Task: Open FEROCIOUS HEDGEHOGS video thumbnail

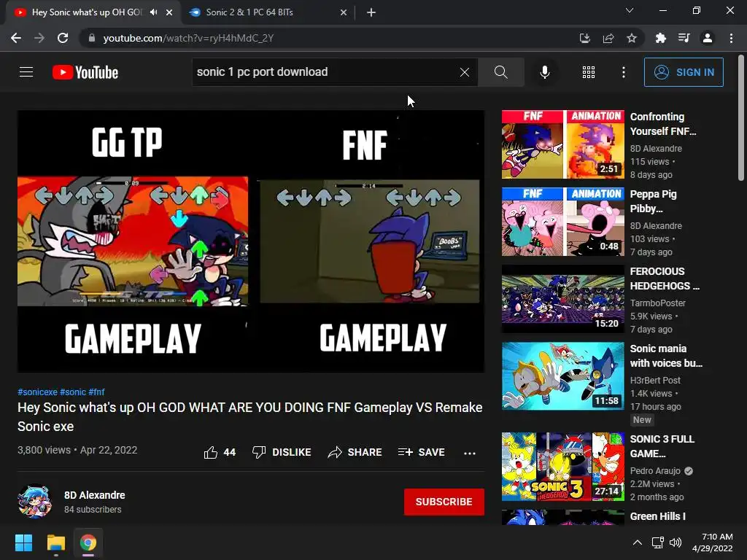Action: [562, 298]
